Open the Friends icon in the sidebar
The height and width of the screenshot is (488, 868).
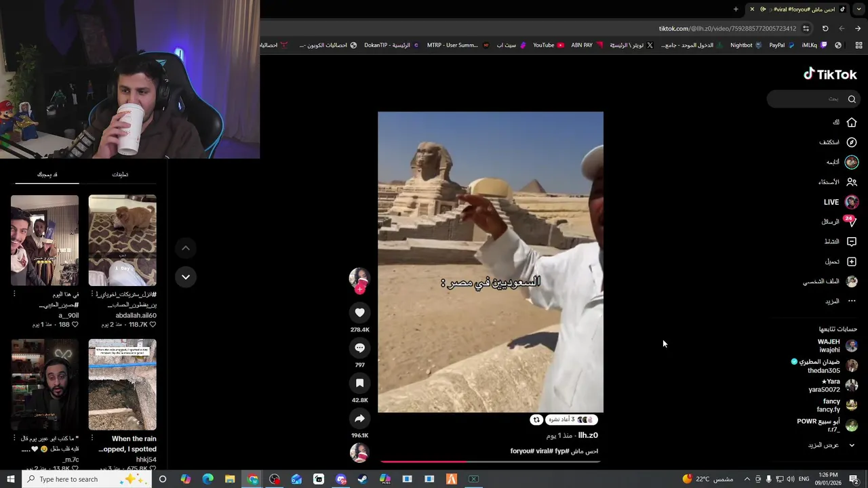click(852, 182)
